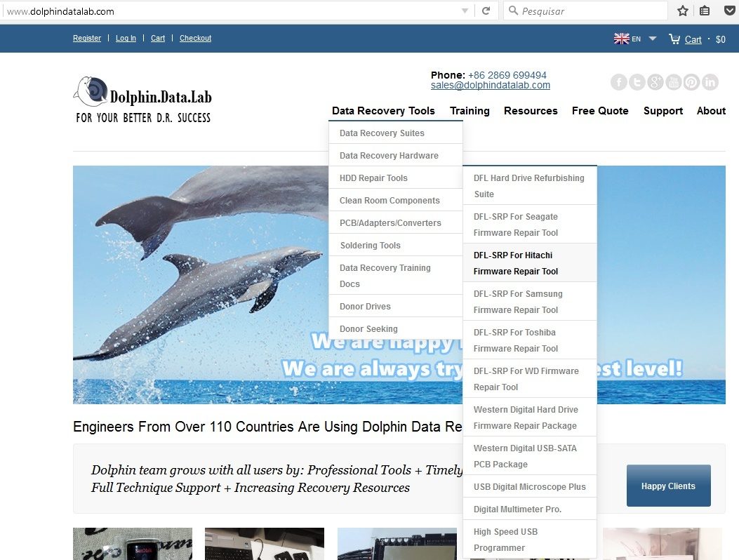The height and width of the screenshot is (560, 739).
Task: Click the Pinterest social icon
Action: click(x=691, y=82)
